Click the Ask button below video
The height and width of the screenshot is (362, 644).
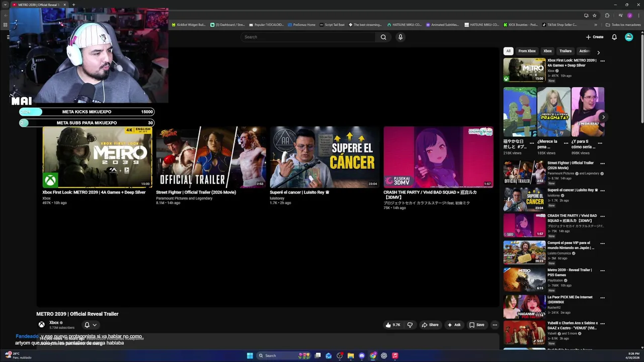pyautogui.click(x=454, y=325)
